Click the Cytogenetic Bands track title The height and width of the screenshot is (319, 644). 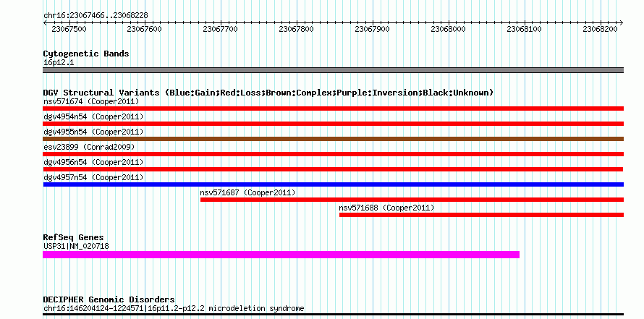point(86,54)
